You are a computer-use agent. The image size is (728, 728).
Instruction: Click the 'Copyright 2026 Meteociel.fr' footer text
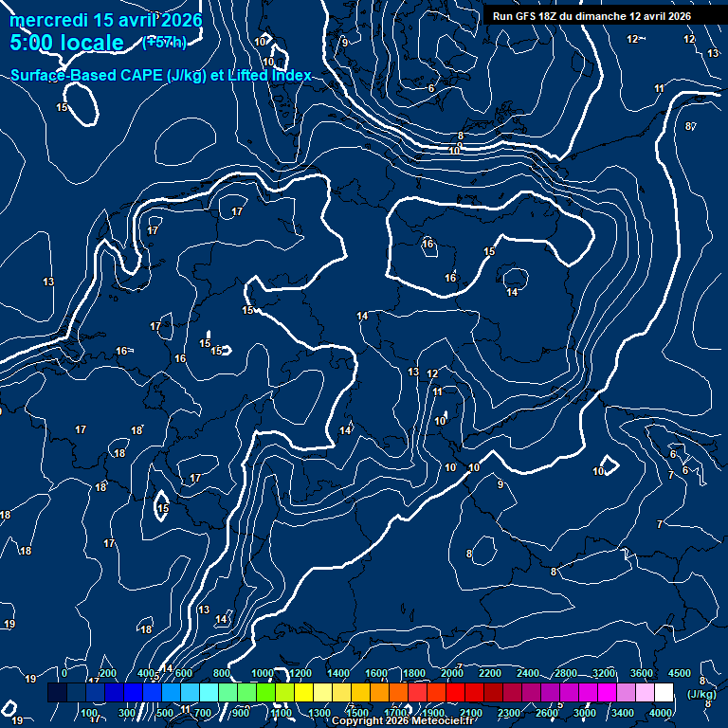click(403, 721)
